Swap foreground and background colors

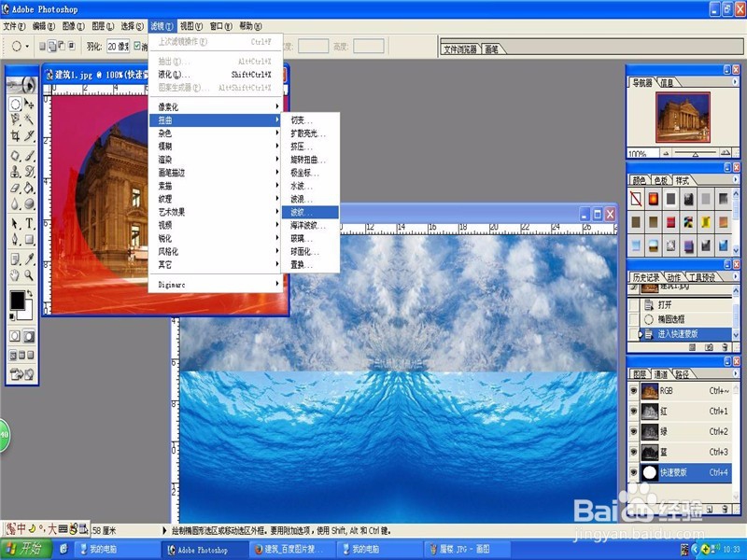tap(30, 293)
